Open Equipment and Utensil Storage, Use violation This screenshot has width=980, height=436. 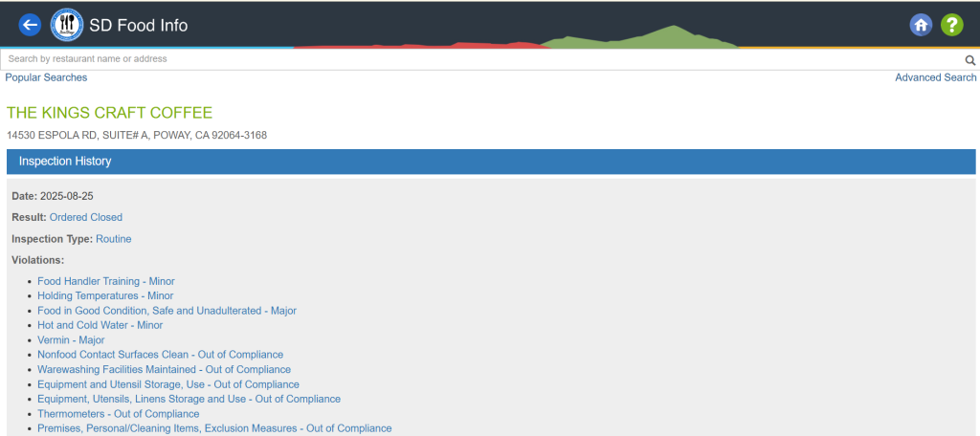[x=168, y=384]
